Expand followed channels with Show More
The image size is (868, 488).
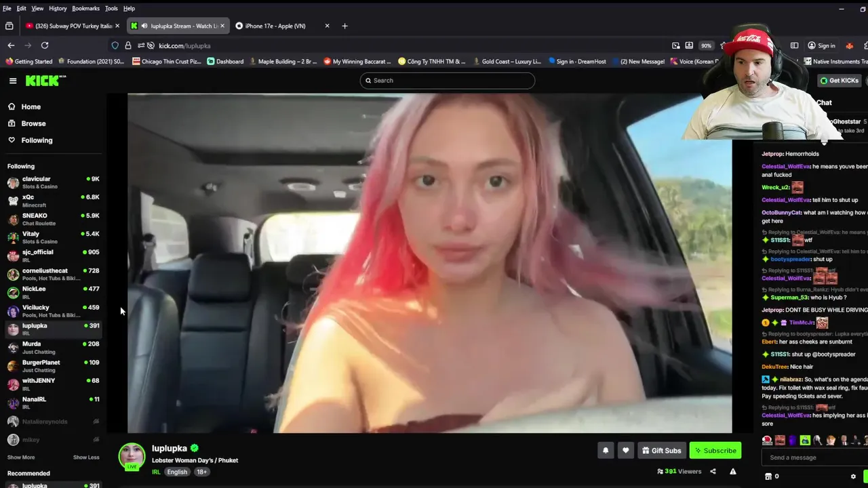pos(21,457)
